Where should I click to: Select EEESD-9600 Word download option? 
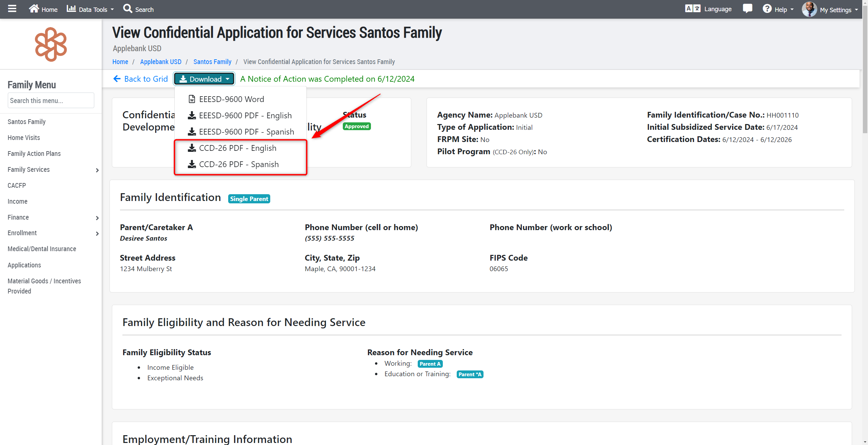[231, 99]
